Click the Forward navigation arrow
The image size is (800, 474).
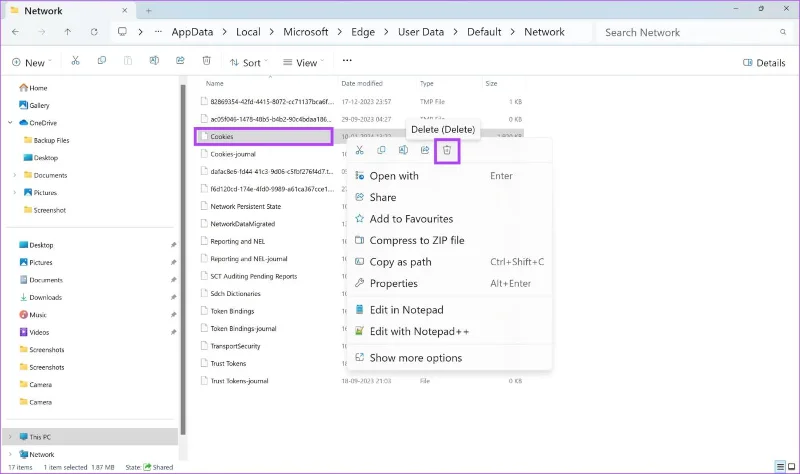coord(41,32)
